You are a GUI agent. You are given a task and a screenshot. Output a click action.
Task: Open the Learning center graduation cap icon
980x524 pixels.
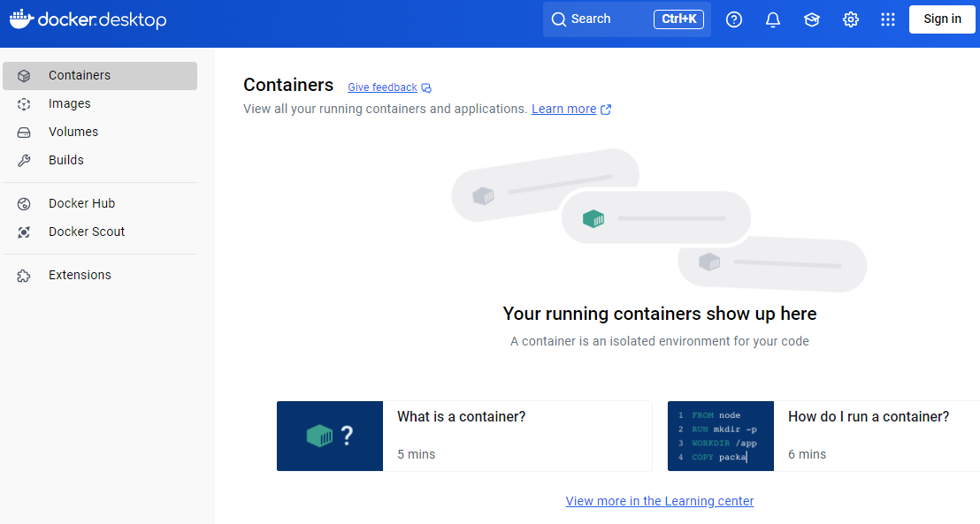click(x=811, y=19)
